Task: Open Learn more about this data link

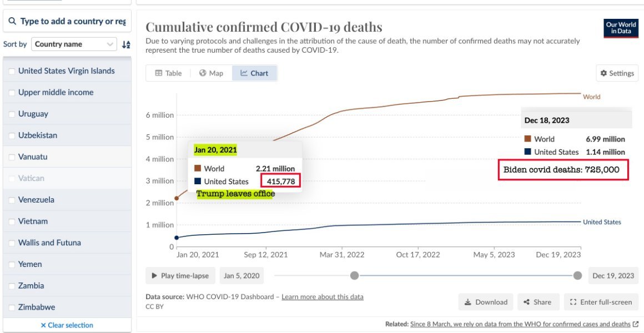Action: pyautogui.click(x=323, y=297)
